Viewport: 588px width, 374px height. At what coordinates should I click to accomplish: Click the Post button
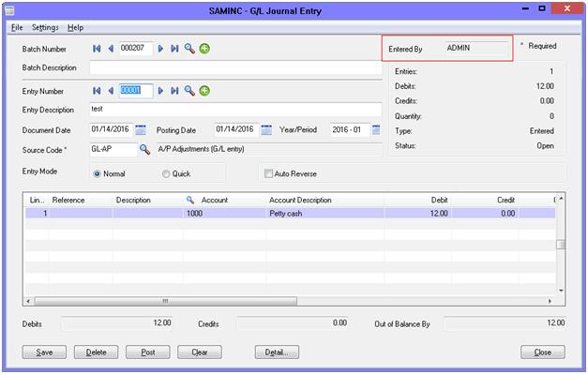pos(148,352)
